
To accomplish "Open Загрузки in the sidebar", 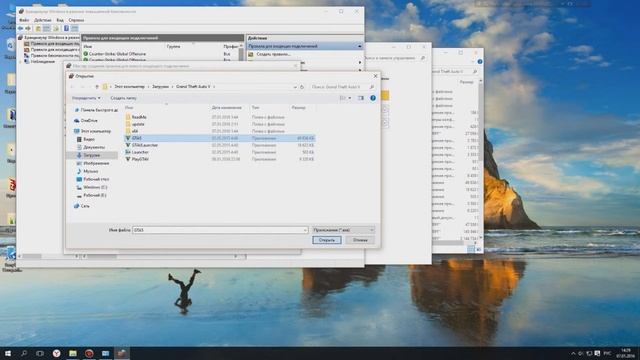I will coord(89,155).
